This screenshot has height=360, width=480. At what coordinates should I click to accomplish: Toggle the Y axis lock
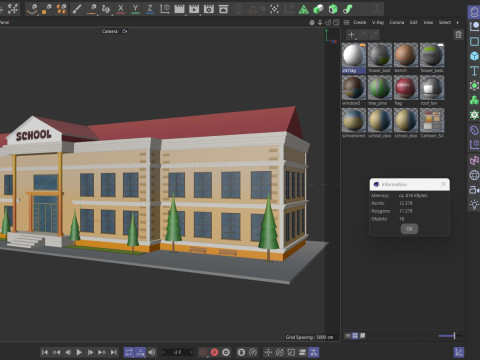coord(135,9)
